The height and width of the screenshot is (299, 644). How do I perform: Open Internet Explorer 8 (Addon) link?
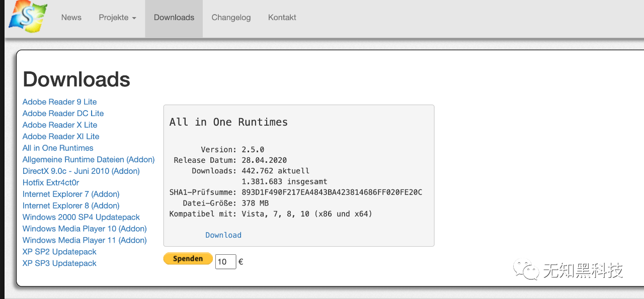coord(71,206)
